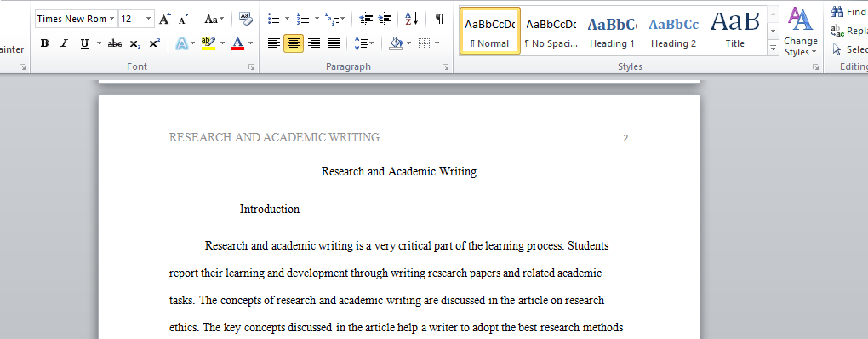The image size is (868, 339).
Task: Click centered title Research and Academic Writing
Action: pyautogui.click(x=398, y=172)
